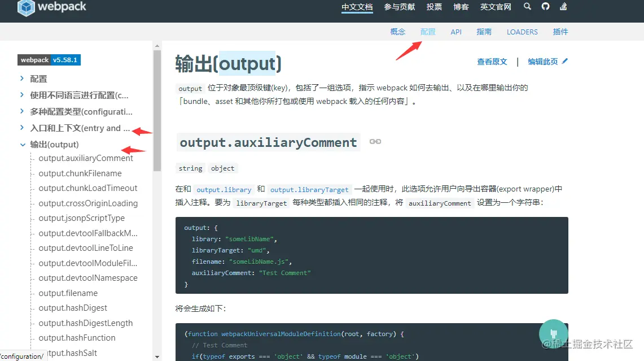Open 多种配置类型 sidebar item
The width and height of the screenshot is (644, 361).
[x=81, y=112]
